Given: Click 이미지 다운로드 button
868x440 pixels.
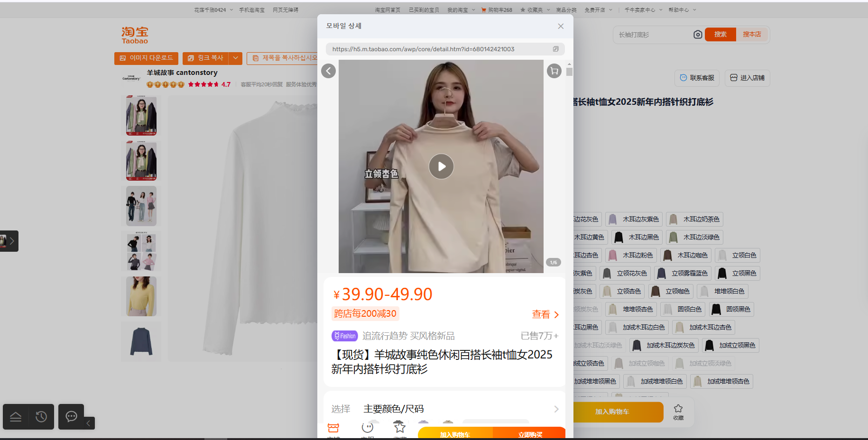Looking at the screenshot, I should point(146,58).
